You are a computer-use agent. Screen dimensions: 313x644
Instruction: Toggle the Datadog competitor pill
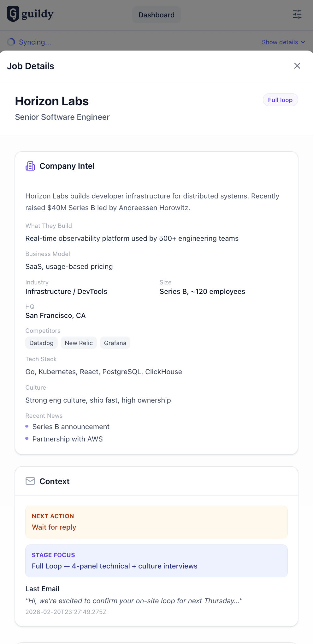click(41, 343)
